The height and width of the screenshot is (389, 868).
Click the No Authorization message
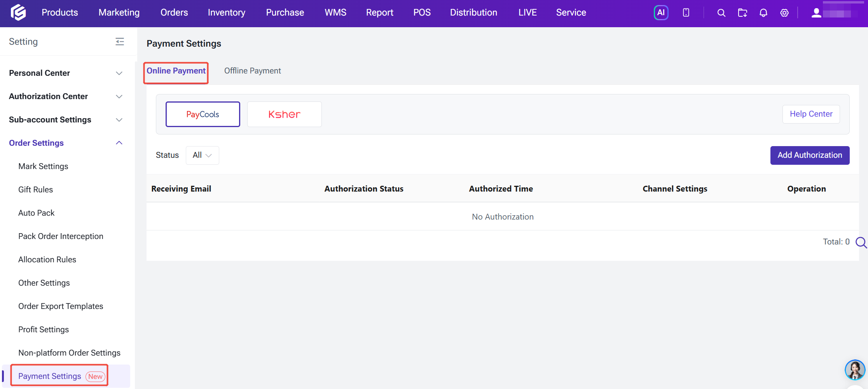pos(503,217)
